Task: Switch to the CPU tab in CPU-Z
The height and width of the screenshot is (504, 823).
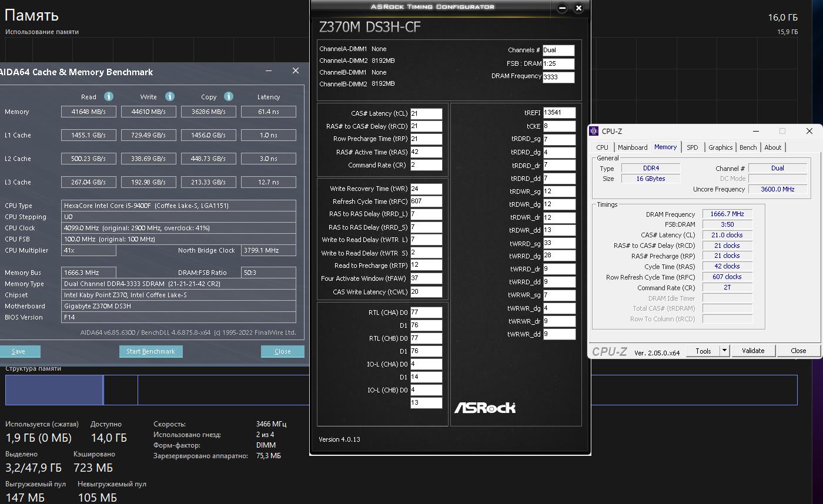Action: 603,147
